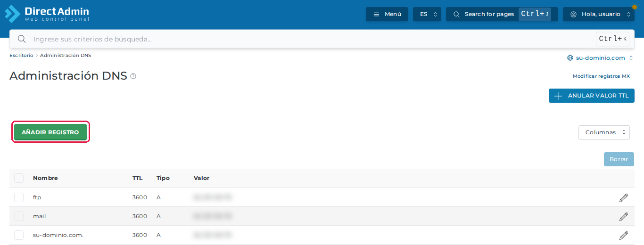Click Administración DNS breadcrumb
This screenshot has width=644, height=245.
click(66, 56)
